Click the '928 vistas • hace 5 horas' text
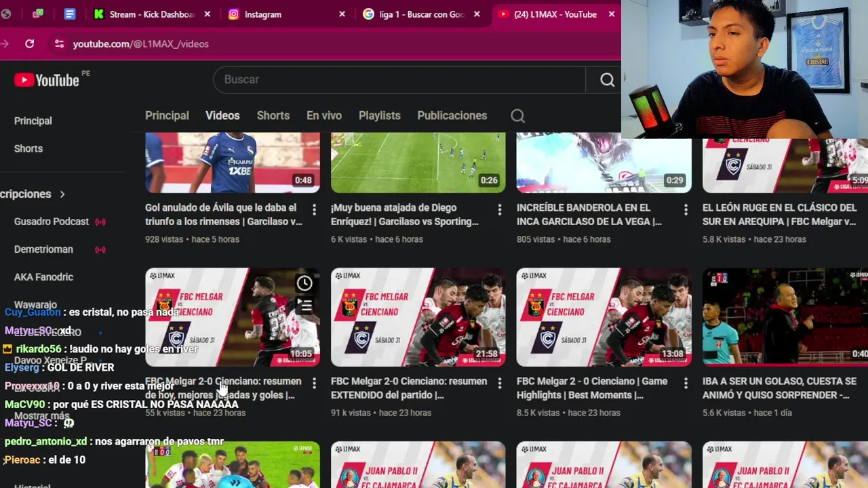The image size is (868, 488). pyautogui.click(x=192, y=239)
